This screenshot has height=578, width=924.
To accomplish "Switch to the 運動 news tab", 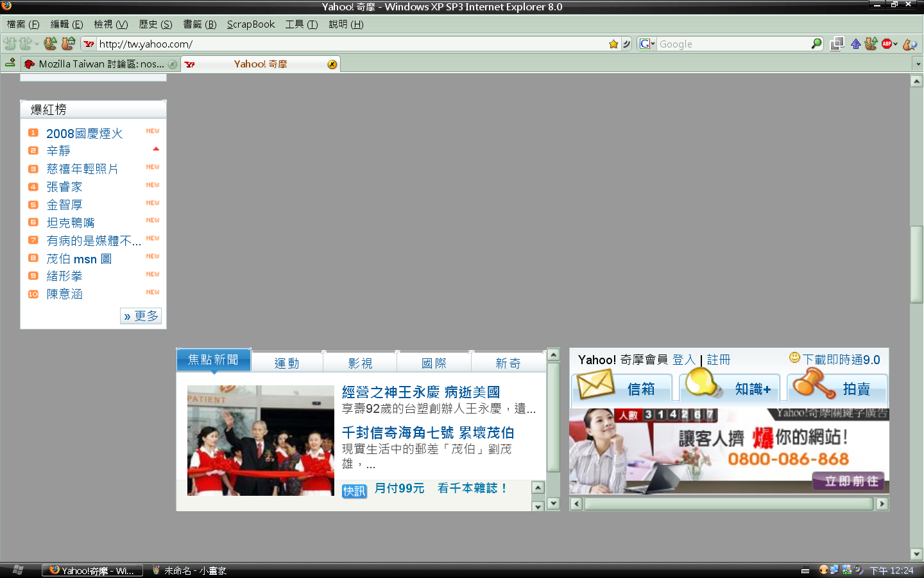I will tap(287, 363).
